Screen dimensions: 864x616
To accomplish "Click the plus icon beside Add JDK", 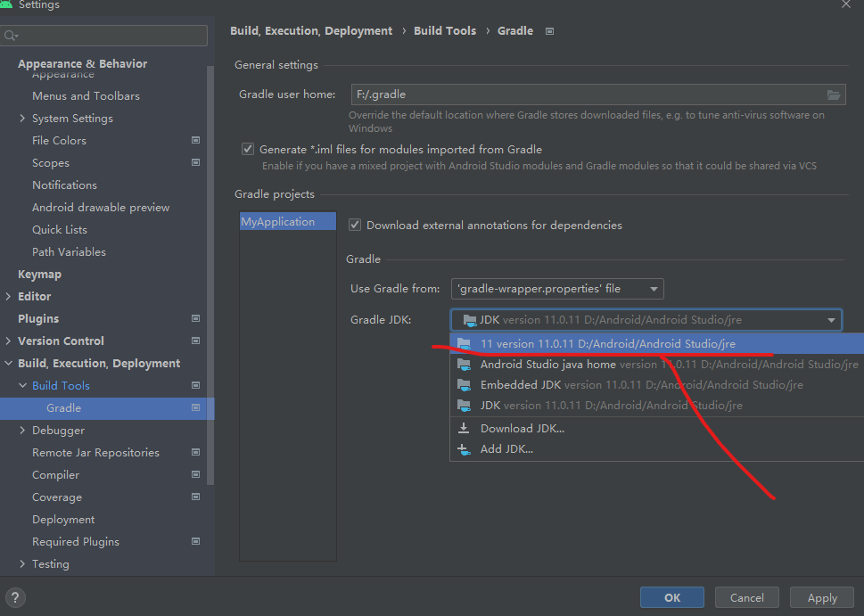I will 464,448.
